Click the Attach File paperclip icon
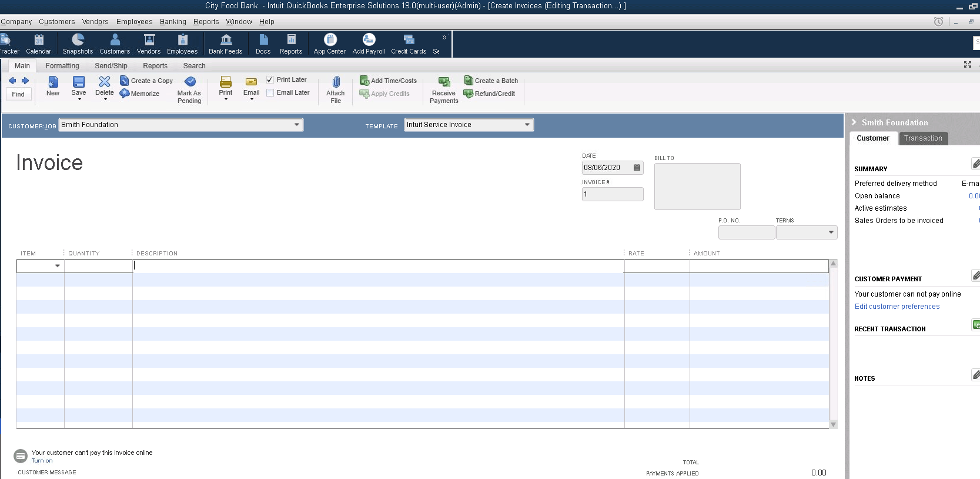 click(336, 82)
